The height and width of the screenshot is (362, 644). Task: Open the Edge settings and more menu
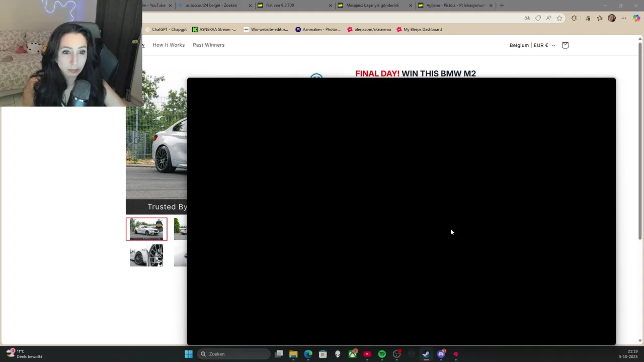pos(624,18)
